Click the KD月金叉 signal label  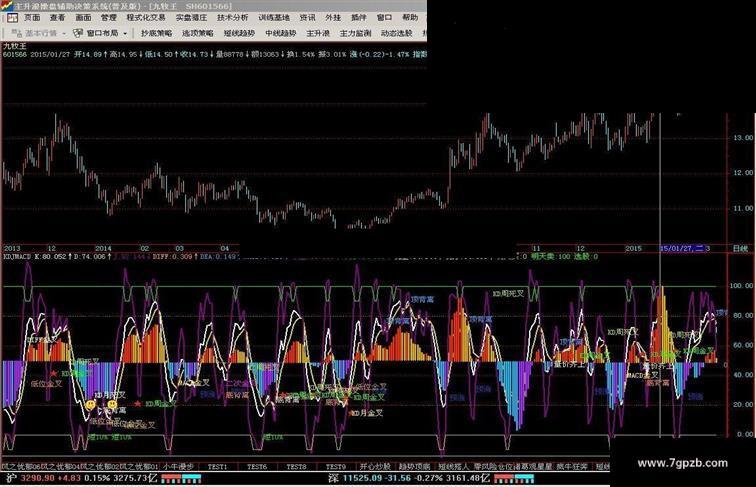tap(367, 413)
